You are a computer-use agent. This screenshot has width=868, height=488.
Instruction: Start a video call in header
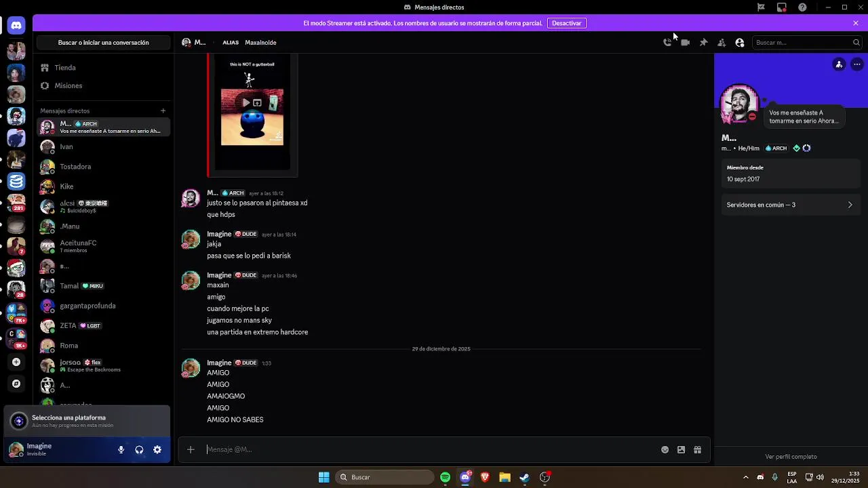tap(686, 43)
